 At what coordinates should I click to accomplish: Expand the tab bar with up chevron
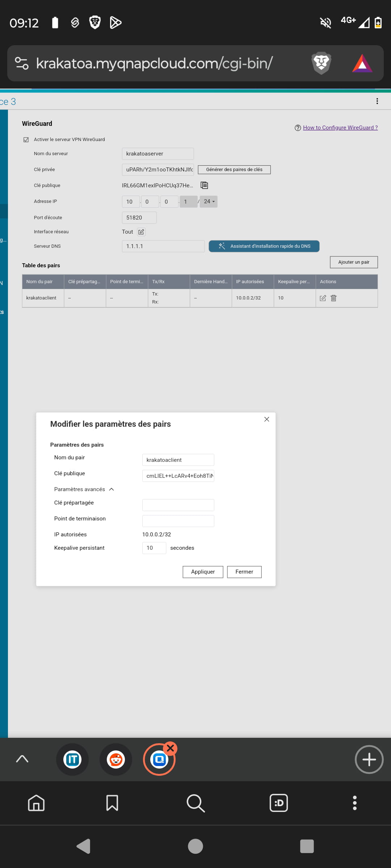22,759
